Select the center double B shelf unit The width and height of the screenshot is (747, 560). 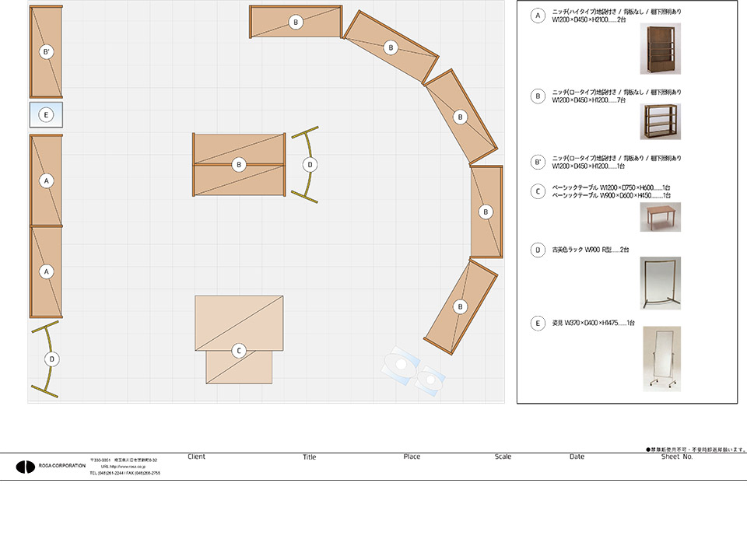[x=239, y=165]
